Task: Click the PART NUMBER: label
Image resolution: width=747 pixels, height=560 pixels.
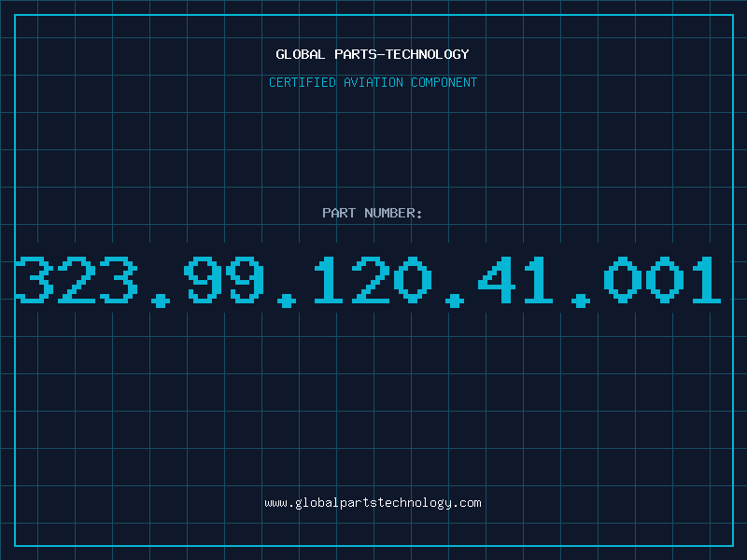Action: (x=373, y=213)
